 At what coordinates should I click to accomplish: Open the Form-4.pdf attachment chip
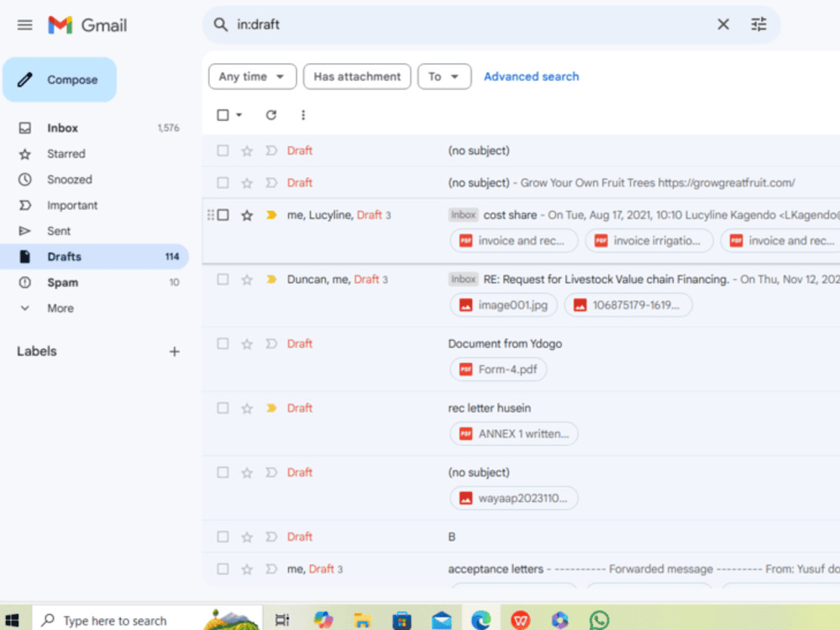[498, 369]
